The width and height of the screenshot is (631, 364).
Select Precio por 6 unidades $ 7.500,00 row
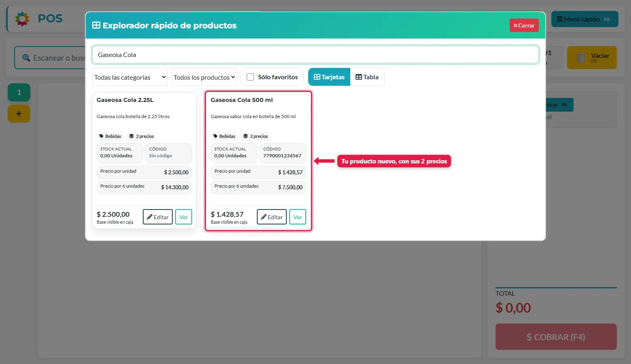(x=258, y=187)
